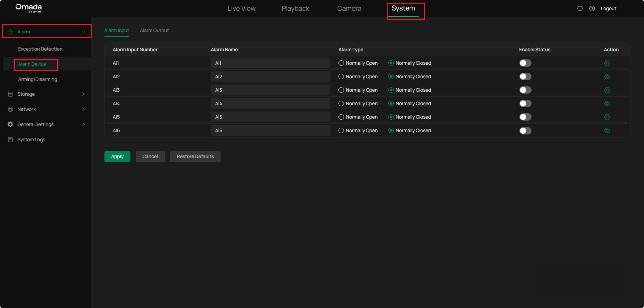Enable the AI5 alarm input toggle
The width and height of the screenshot is (644, 308).
point(525,117)
